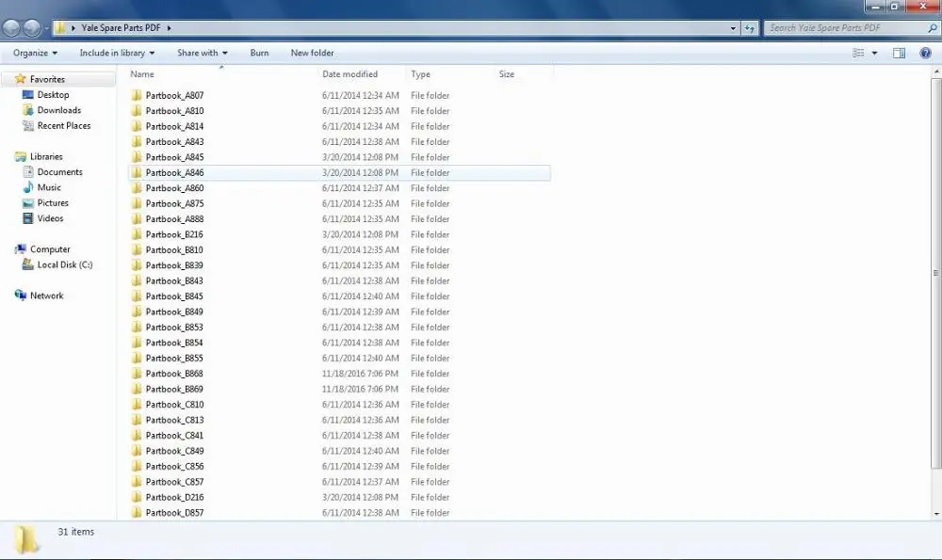The image size is (942, 560).
Task: Open the Help question mark icon
Action: tap(925, 53)
